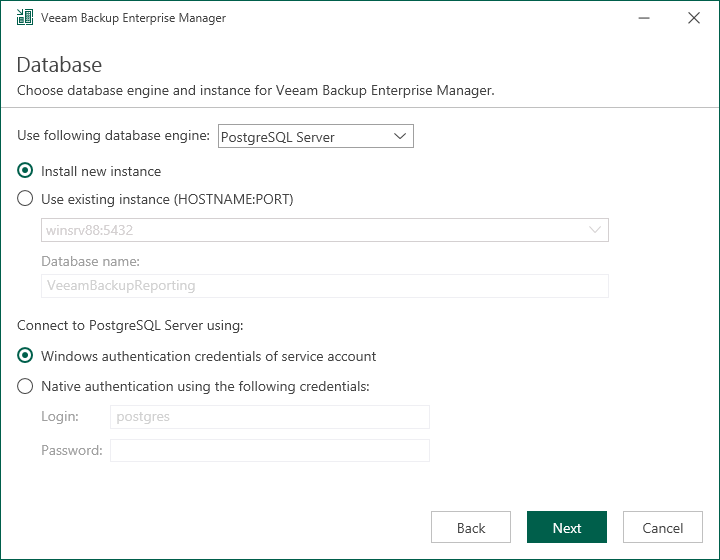Expand the hostname:port instance combo box
The width and height of the screenshot is (720, 560).
(x=595, y=230)
